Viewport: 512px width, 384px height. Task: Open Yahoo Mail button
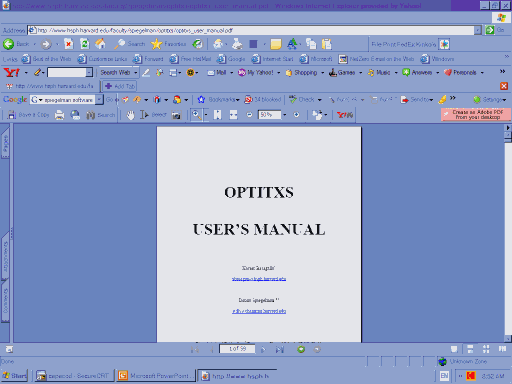pos(217,72)
